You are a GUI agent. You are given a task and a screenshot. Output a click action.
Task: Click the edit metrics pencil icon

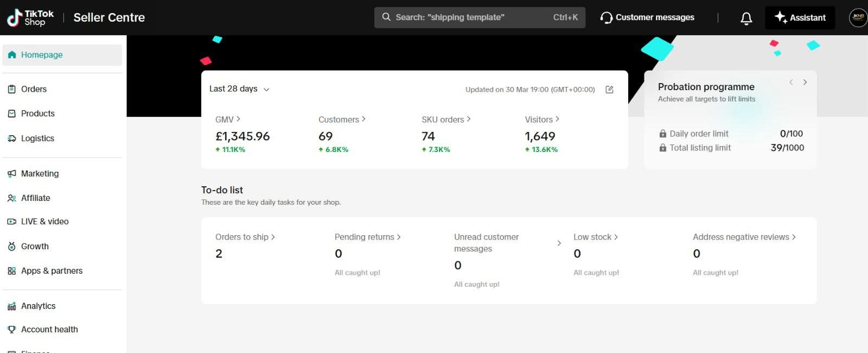609,90
